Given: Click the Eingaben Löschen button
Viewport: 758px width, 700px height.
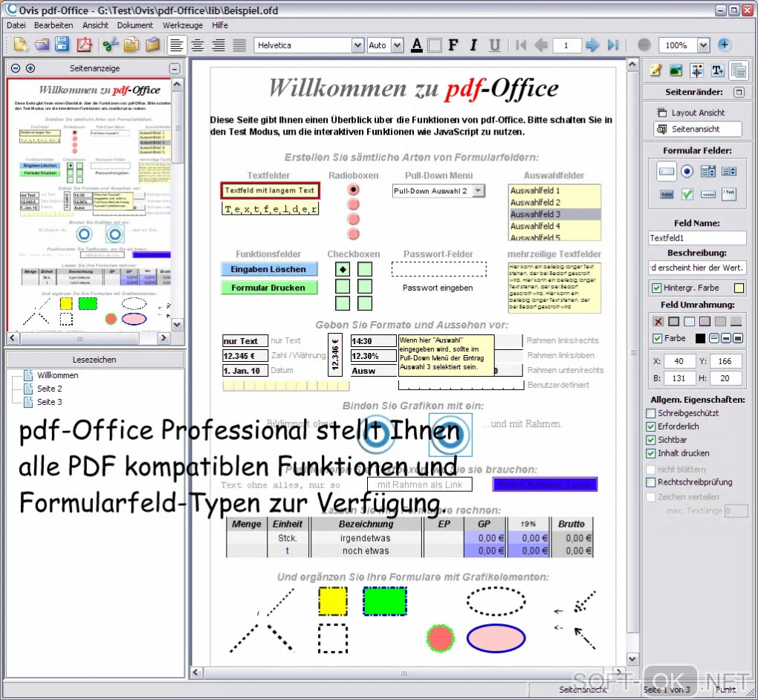Looking at the screenshot, I should click(x=269, y=269).
